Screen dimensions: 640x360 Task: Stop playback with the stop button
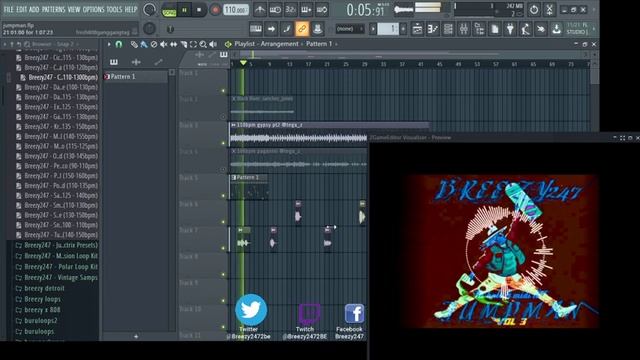pos(199,10)
